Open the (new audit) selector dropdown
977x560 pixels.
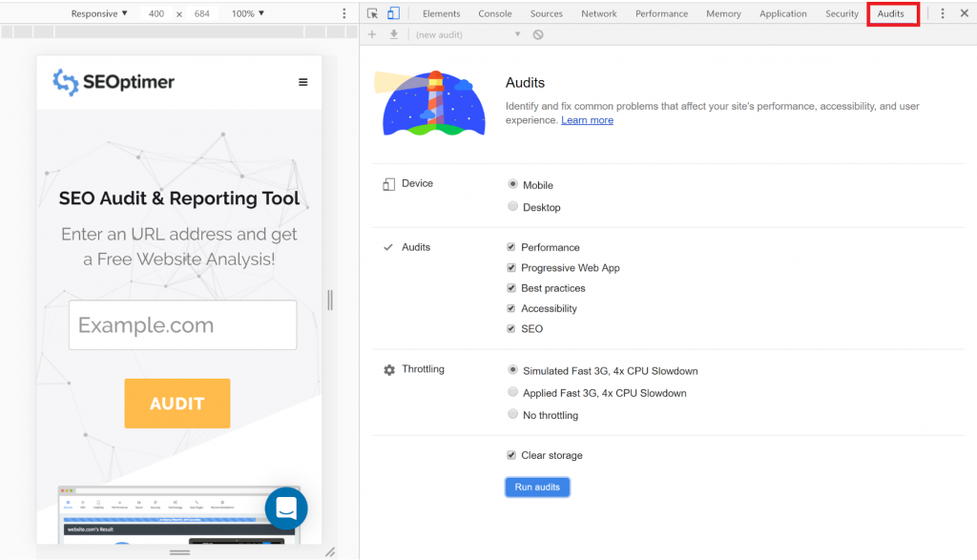coord(468,34)
